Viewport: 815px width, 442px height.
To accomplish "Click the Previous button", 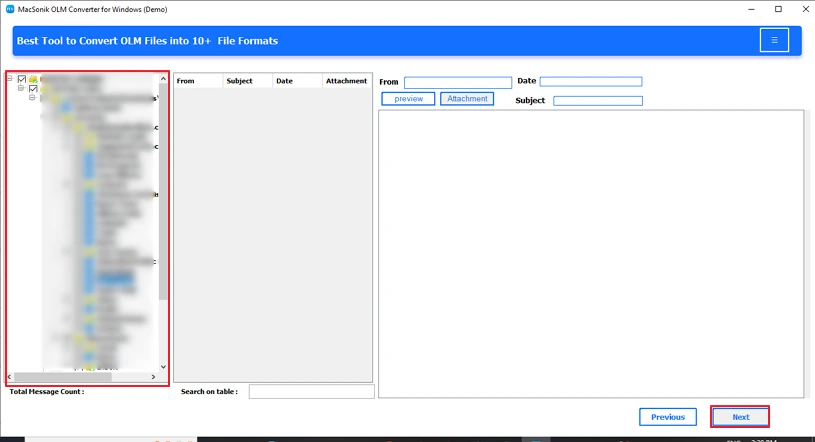I will point(668,417).
